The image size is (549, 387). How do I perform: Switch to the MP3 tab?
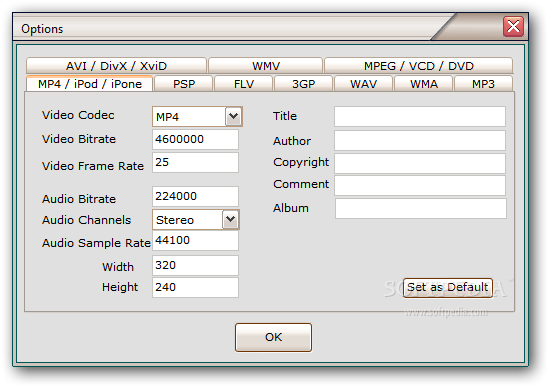click(483, 84)
